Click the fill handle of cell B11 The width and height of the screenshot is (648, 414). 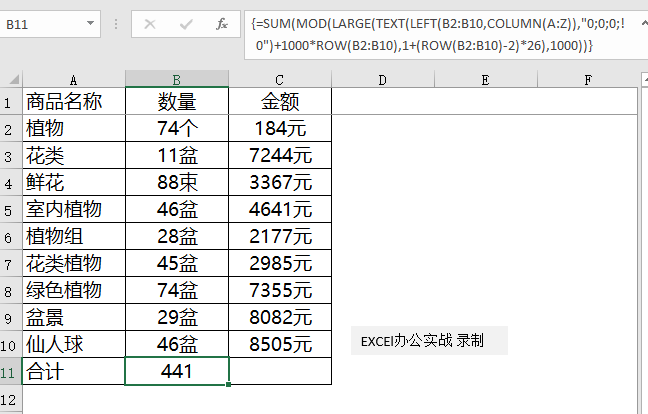pyautogui.click(x=229, y=385)
